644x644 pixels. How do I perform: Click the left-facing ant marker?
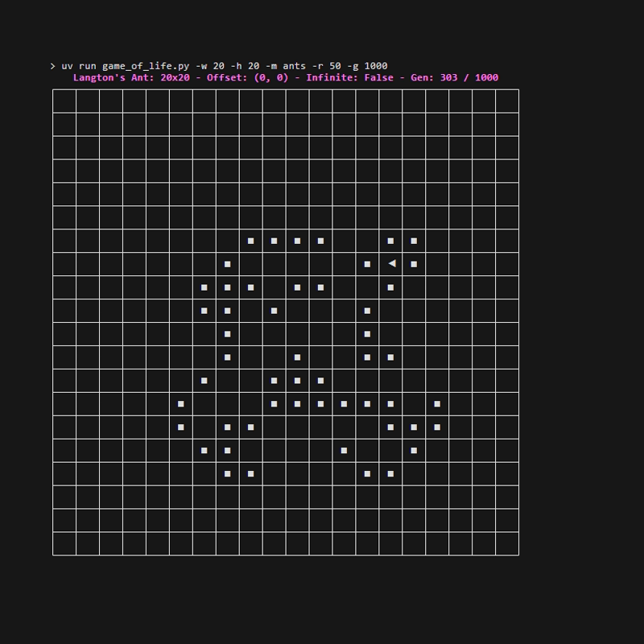391,264
